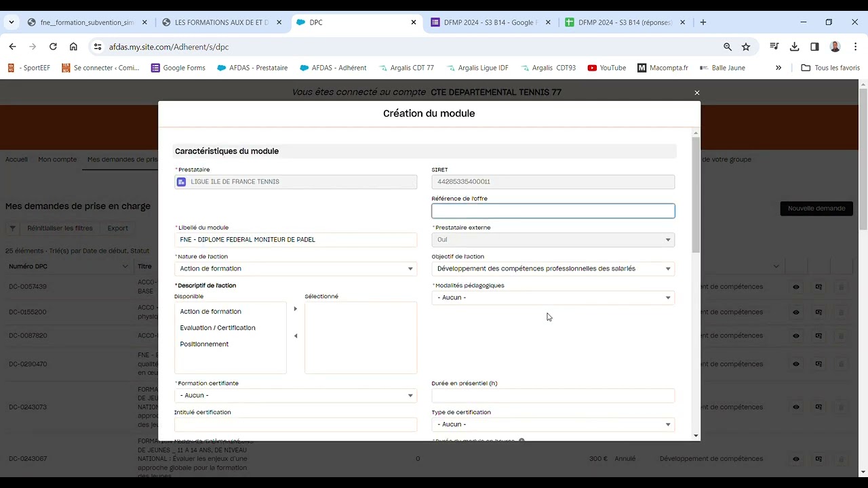Open the YouTube bookmark
This screenshot has height=488, width=868.
tap(607, 68)
